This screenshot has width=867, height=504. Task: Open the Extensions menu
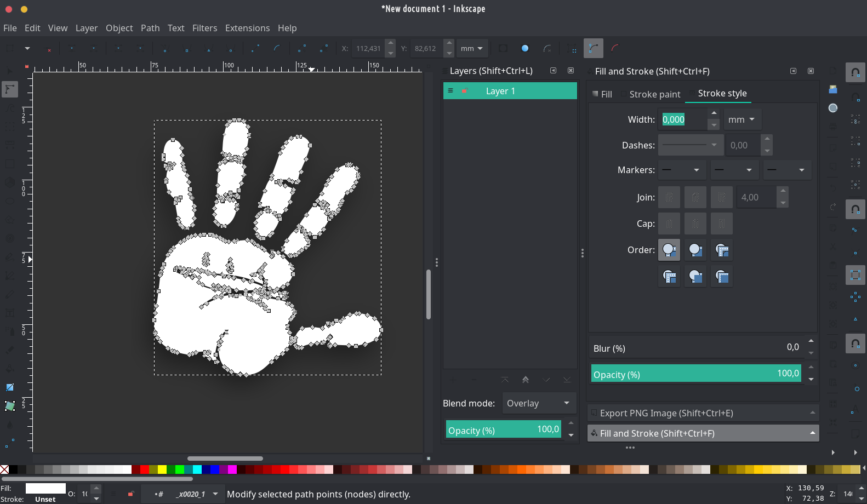(x=247, y=28)
